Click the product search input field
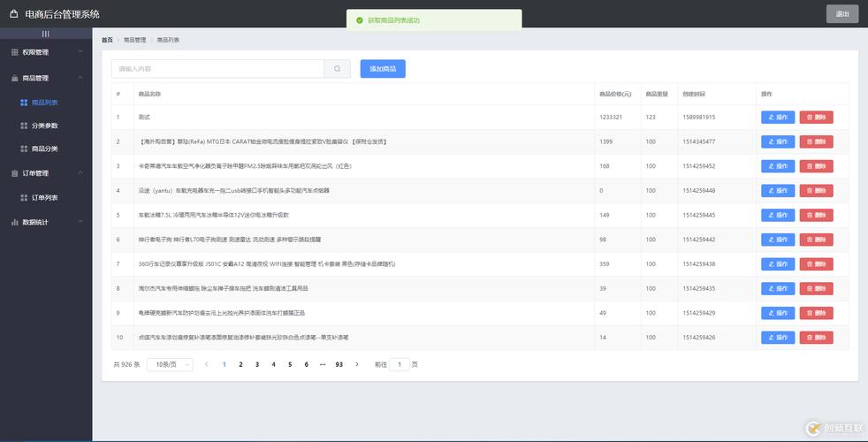This screenshot has height=442, width=868. (x=217, y=69)
